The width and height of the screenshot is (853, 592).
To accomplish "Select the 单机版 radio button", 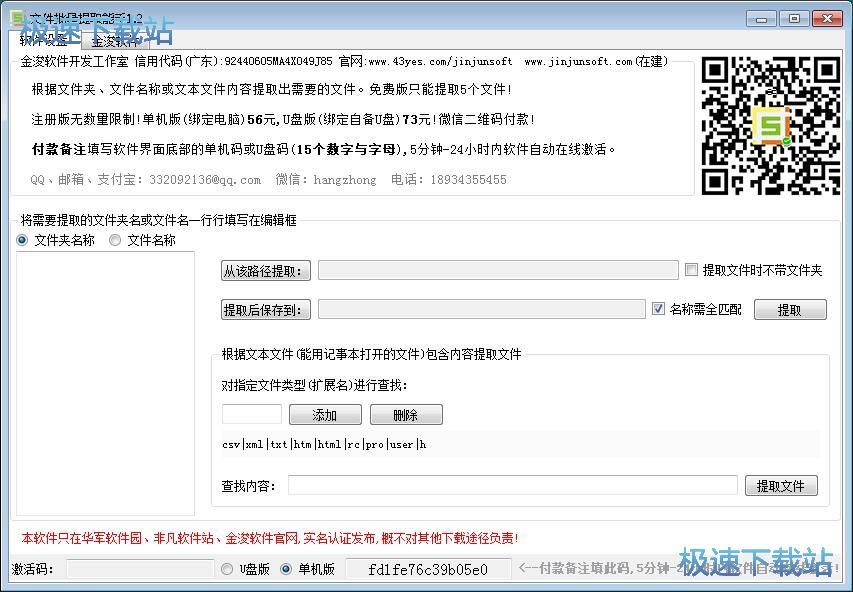I will coord(308,569).
